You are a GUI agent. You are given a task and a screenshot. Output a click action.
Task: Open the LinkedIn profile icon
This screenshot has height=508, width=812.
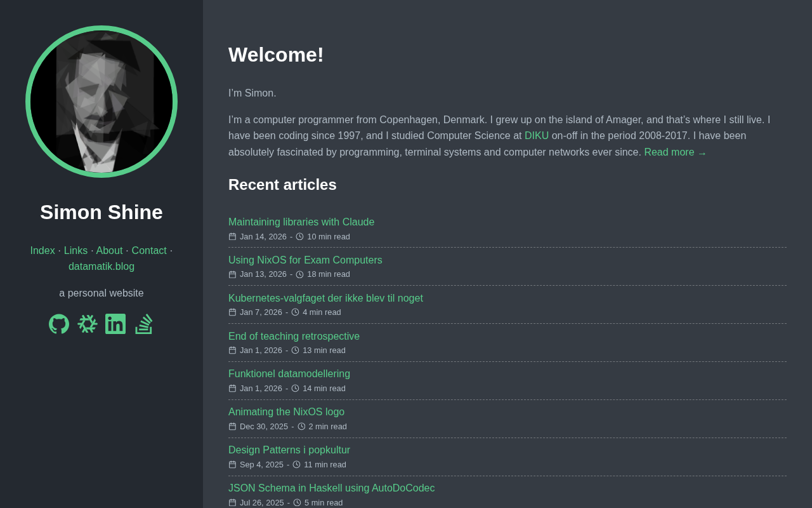[x=115, y=324]
